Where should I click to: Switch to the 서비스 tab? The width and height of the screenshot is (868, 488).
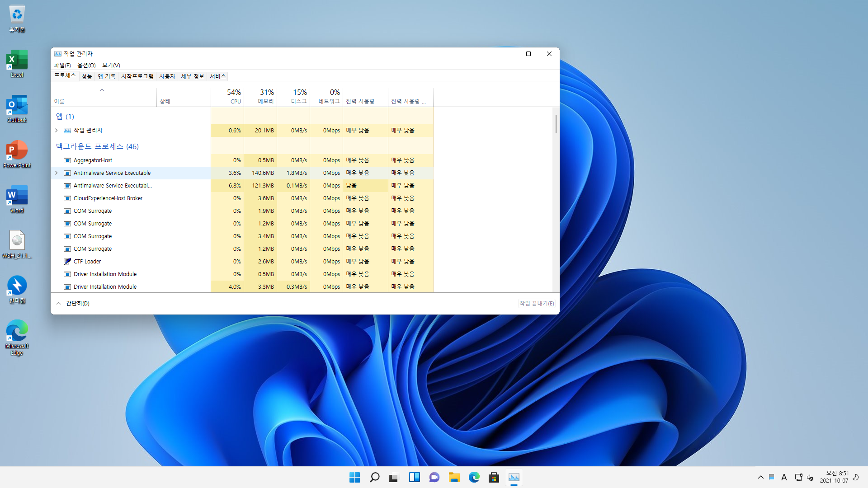(218, 76)
